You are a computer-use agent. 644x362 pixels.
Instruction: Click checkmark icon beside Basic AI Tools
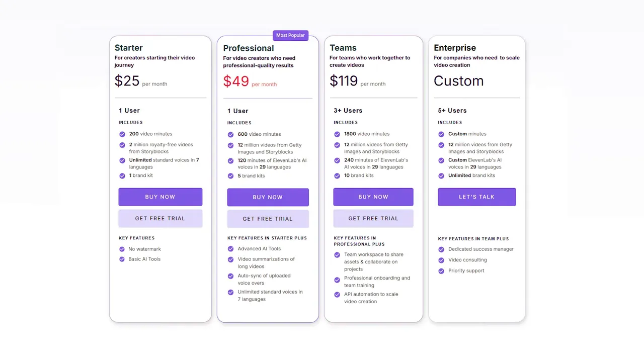click(x=122, y=259)
